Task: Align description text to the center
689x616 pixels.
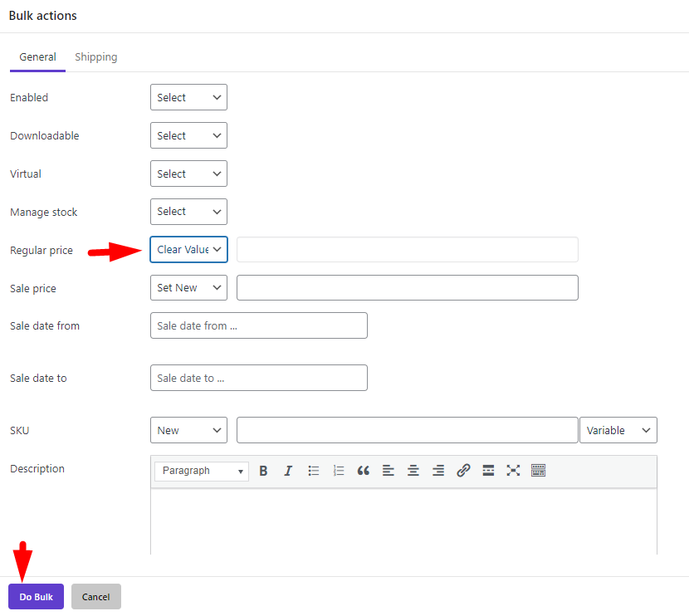Action: [x=413, y=471]
